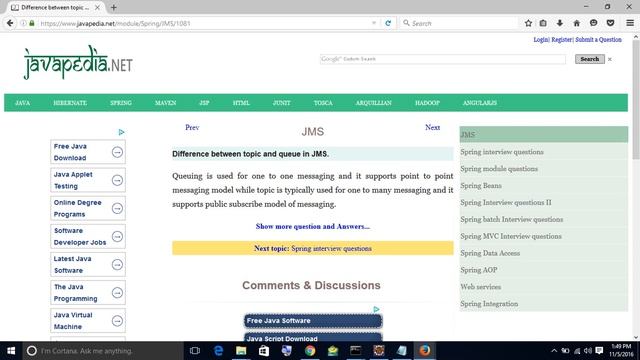Open the Login link
This screenshot has width=640, height=360.
pos(541,40)
